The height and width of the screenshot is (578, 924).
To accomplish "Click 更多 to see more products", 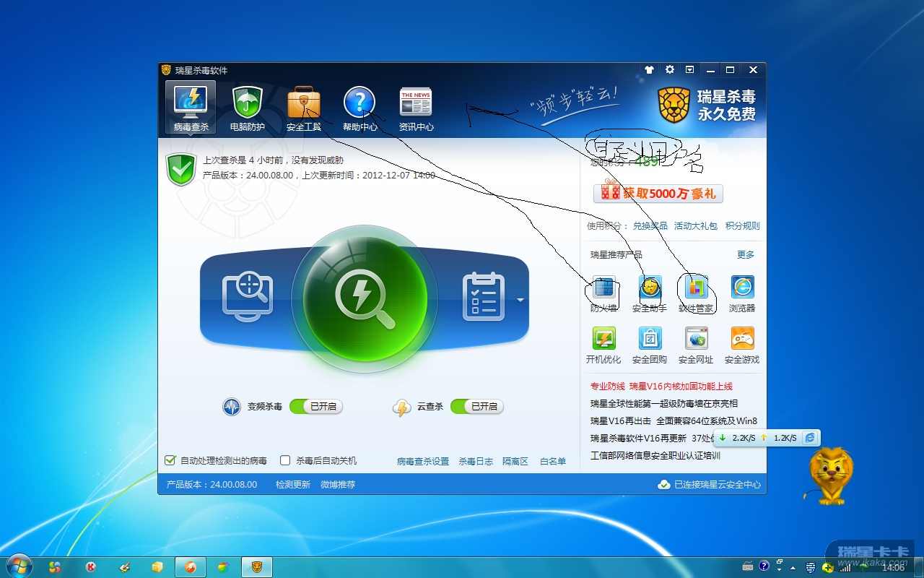I will coord(746,255).
